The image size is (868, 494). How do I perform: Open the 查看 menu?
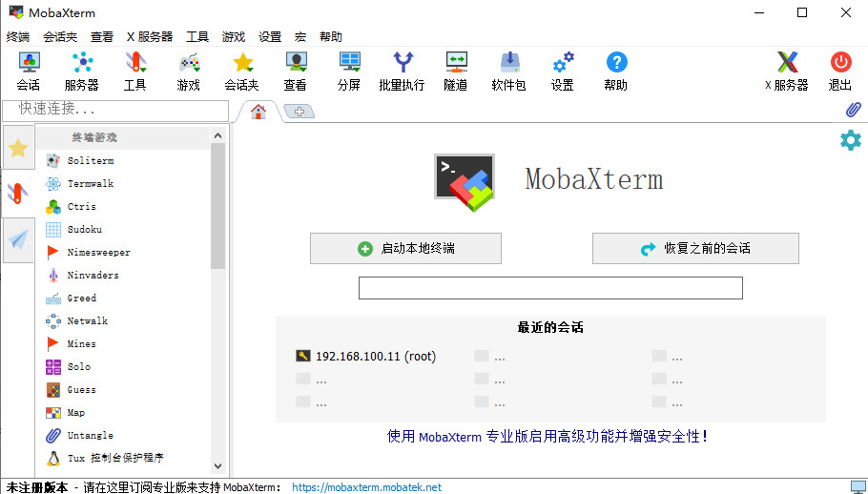pyautogui.click(x=102, y=37)
